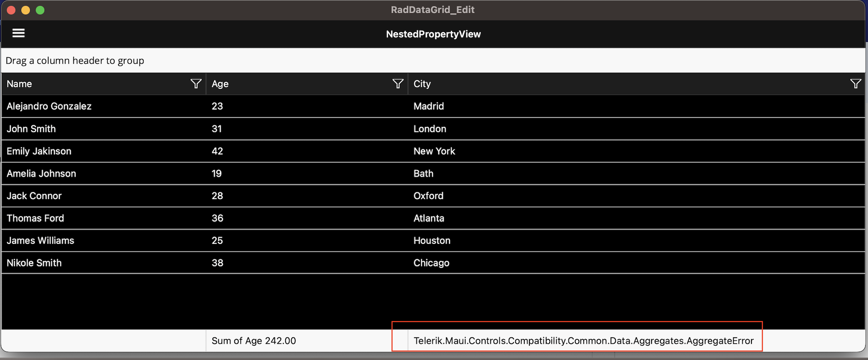The image size is (868, 360).
Task: Click the AggregateError footer cell
Action: pos(583,341)
